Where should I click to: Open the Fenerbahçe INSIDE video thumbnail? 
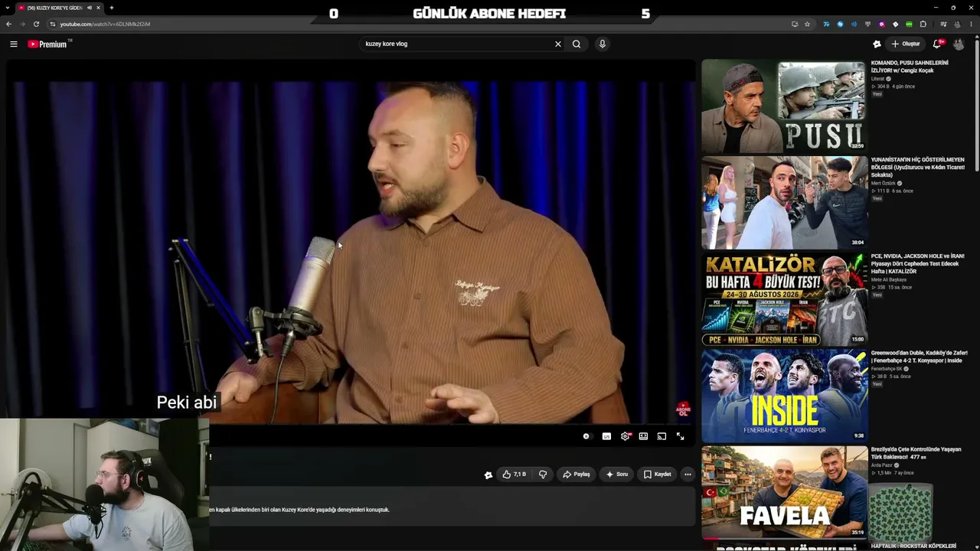pos(784,396)
